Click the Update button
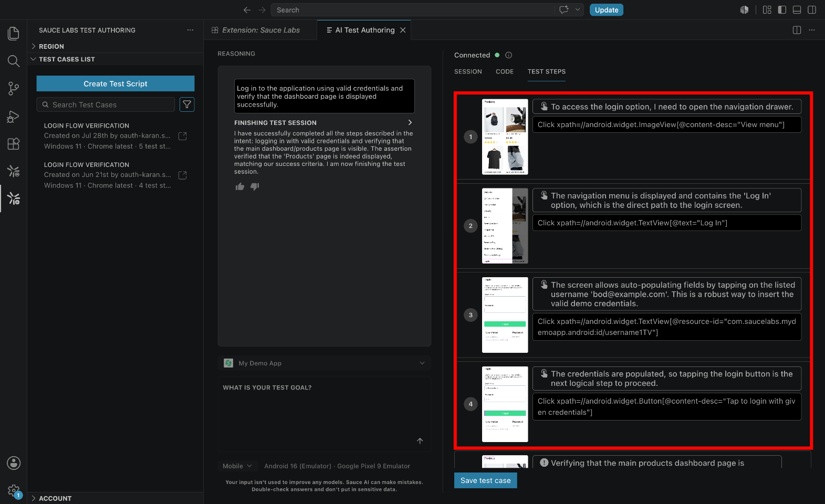Image resolution: width=825 pixels, height=504 pixels. coord(607,10)
